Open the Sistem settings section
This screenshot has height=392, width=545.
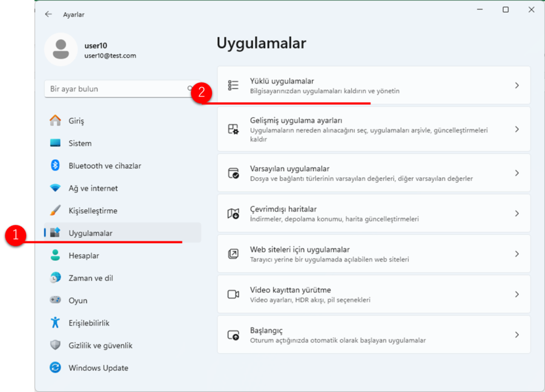[123, 143]
